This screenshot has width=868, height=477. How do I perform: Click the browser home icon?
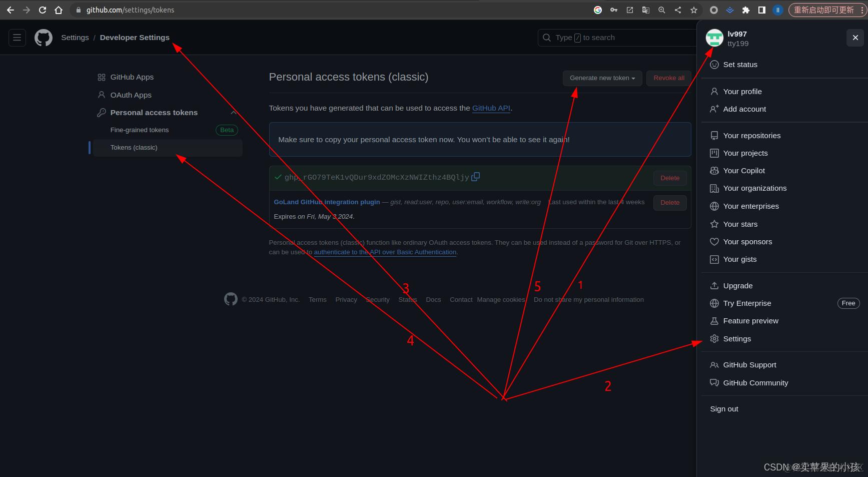click(58, 10)
